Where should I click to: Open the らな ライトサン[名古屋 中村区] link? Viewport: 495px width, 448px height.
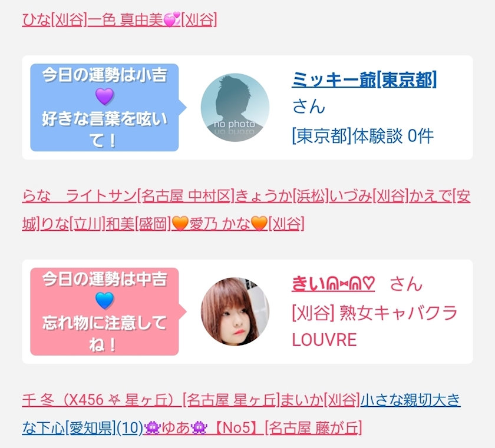coord(128,196)
